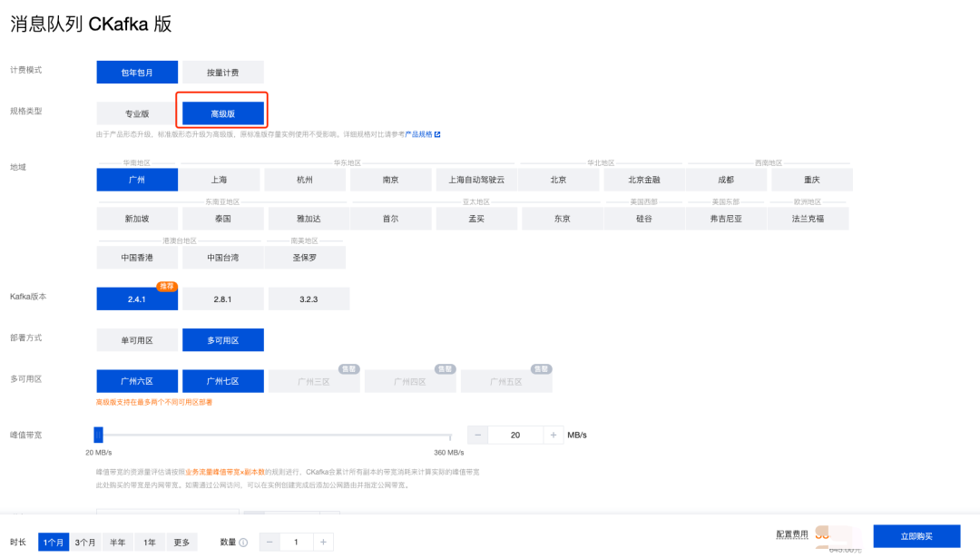Set duration to 半年
Viewport: 980px width, 558px height.
(117, 543)
